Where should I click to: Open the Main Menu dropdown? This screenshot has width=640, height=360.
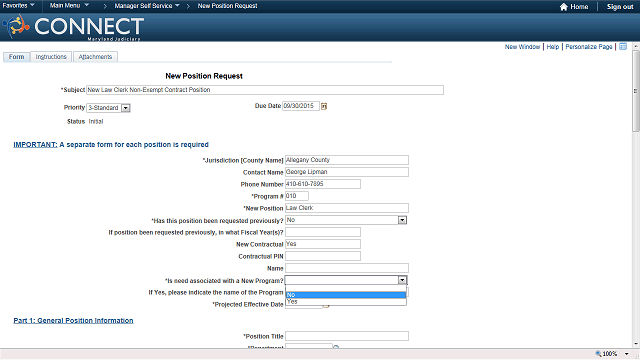click(x=69, y=6)
